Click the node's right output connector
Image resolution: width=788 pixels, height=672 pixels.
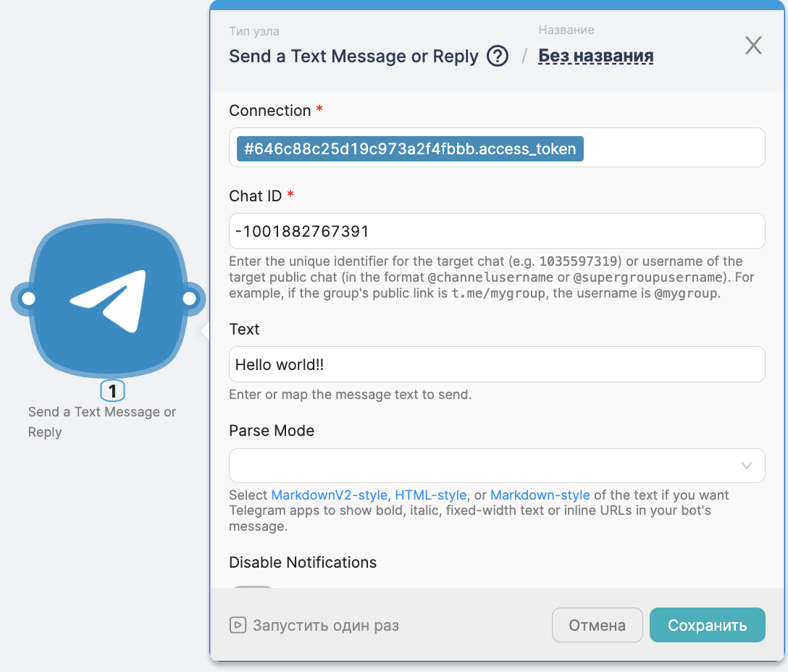click(x=189, y=298)
